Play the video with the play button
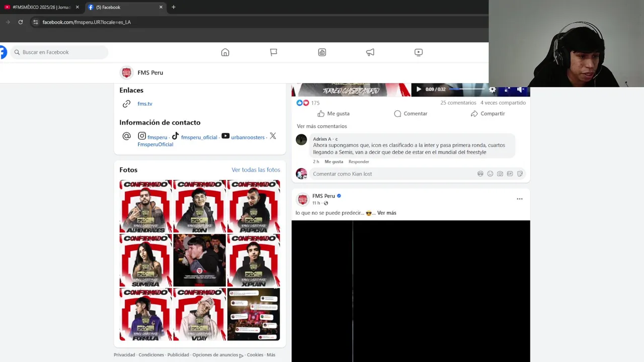 point(419,89)
